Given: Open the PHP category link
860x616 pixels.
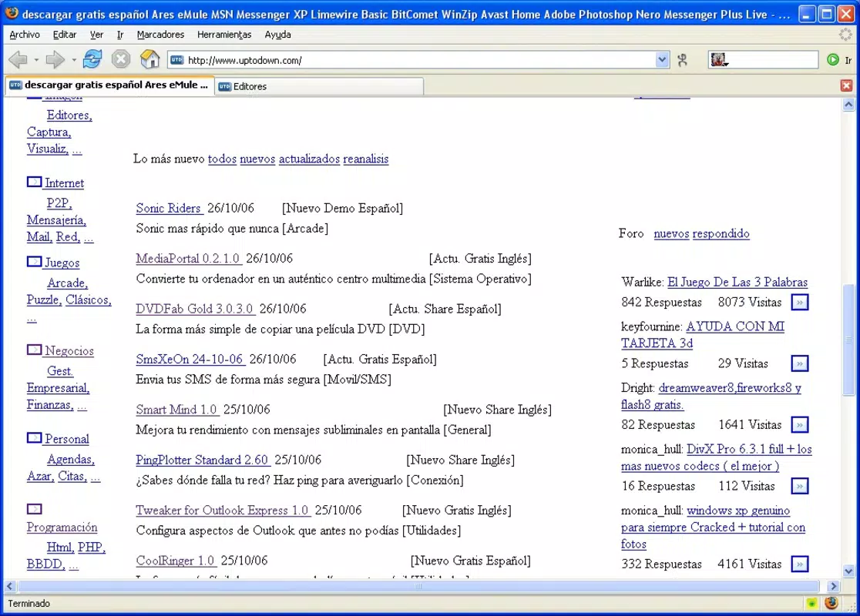Looking at the screenshot, I should pos(91,547).
